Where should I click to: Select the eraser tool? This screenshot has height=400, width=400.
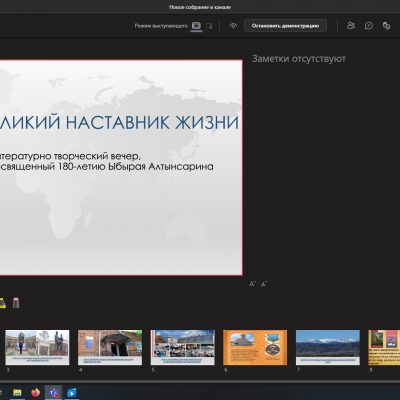[x=16, y=303]
